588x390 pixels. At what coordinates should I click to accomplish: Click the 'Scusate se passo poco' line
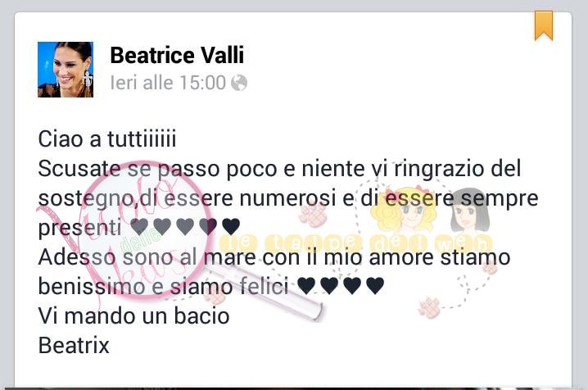pyautogui.click(x=279, y=169)
